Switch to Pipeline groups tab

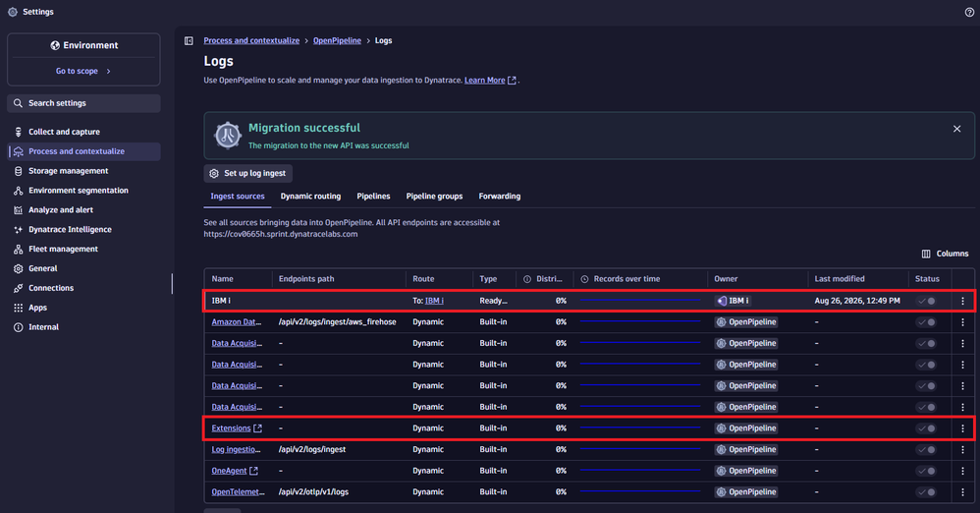434,197
